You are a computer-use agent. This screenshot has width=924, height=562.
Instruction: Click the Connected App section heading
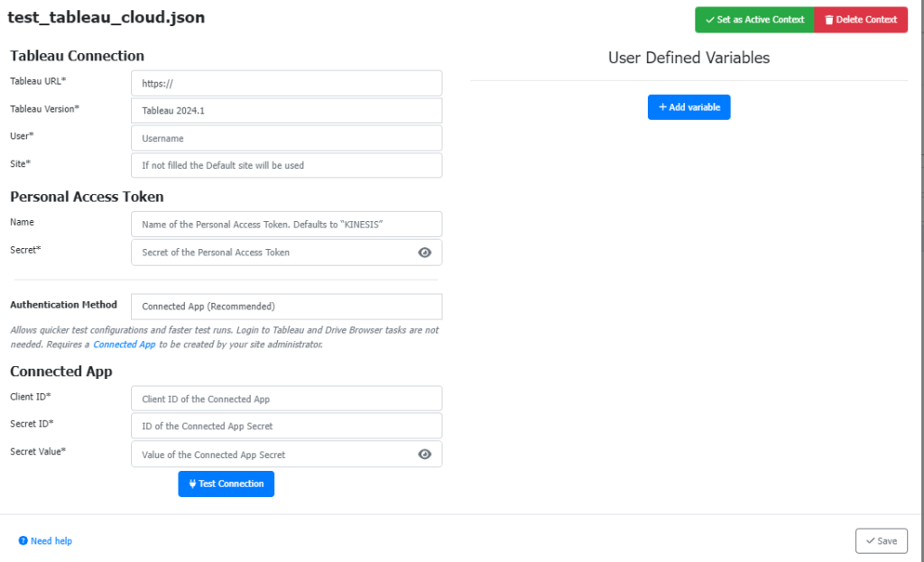coord(61,372)
